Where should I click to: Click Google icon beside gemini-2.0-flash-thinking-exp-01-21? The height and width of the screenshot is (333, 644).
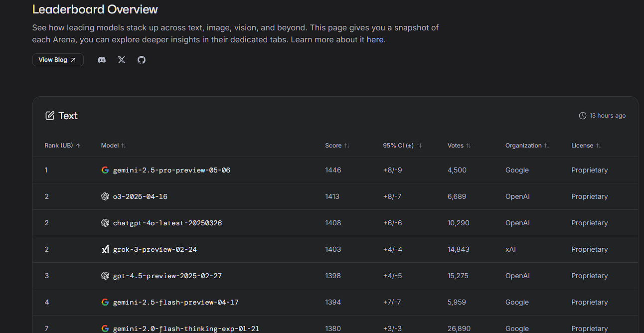tap(105, 329)
